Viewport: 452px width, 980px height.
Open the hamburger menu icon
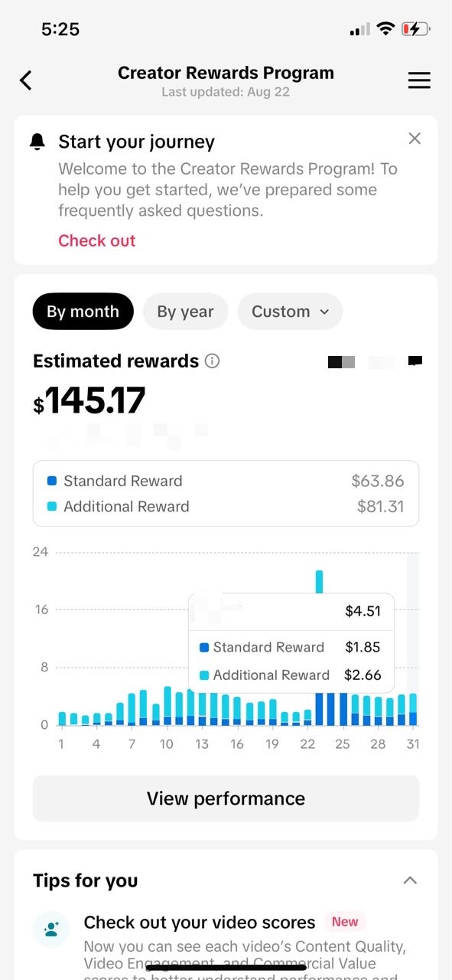[419, 80]
